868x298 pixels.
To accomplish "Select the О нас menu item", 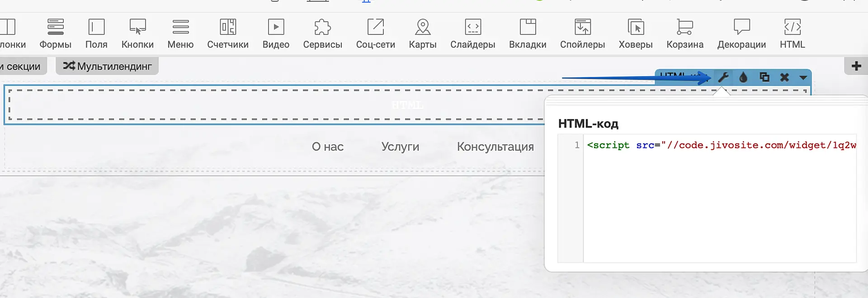I will [328, 147].
